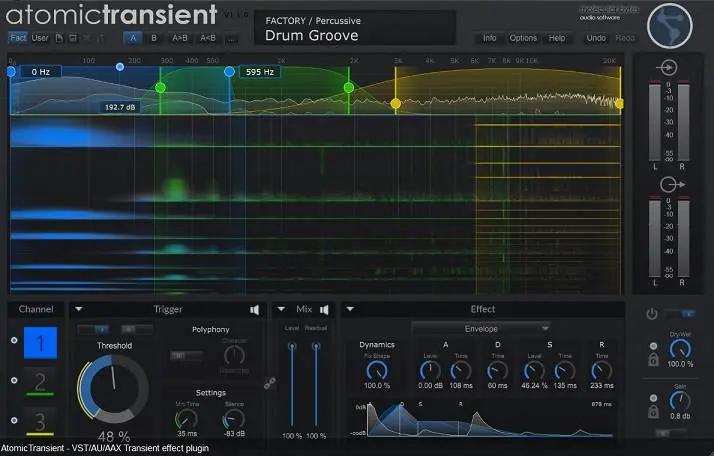Image resolution: width=714 pixels, height=456 pixels.
Task: Click the chain link icon beside the Mix sliders
Action: pos(270,384)
